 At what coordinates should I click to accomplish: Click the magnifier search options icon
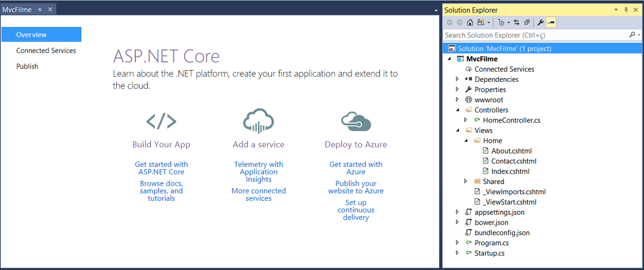[x=632, y=35]
